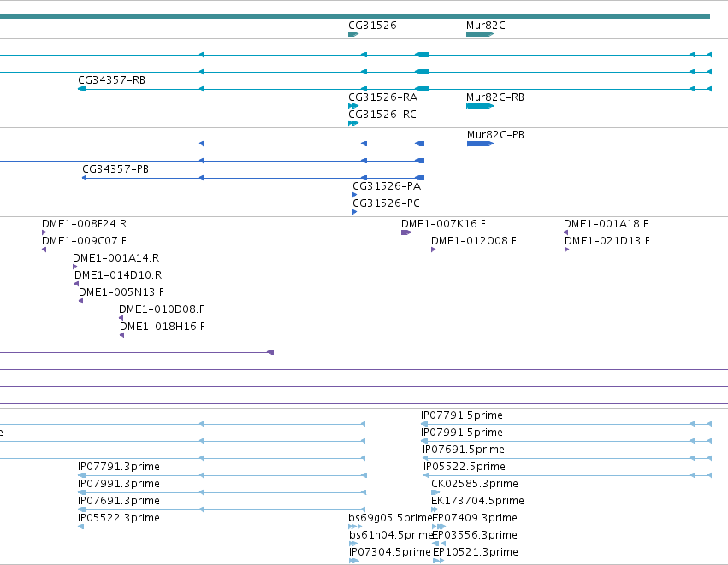Click the CG31526-RA transcript label

tap(382, 97)
